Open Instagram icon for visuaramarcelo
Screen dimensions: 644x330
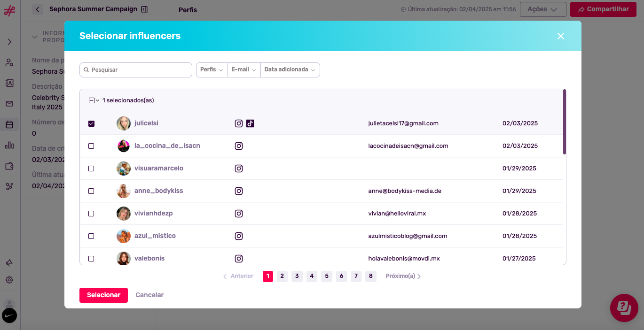tap(239, 169)
